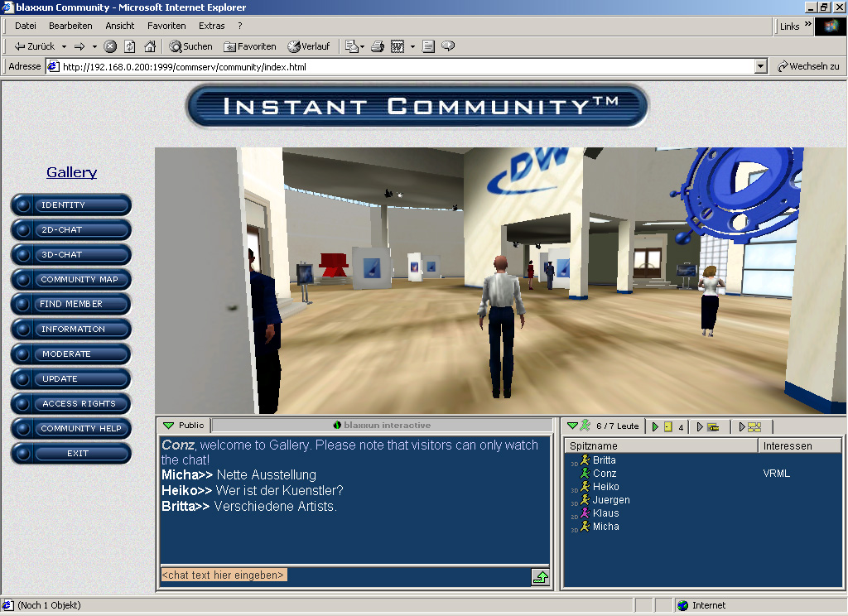This screenshot has width=848, height=616.
Task: Click the Refresh page icon
Action: (130, 46)
